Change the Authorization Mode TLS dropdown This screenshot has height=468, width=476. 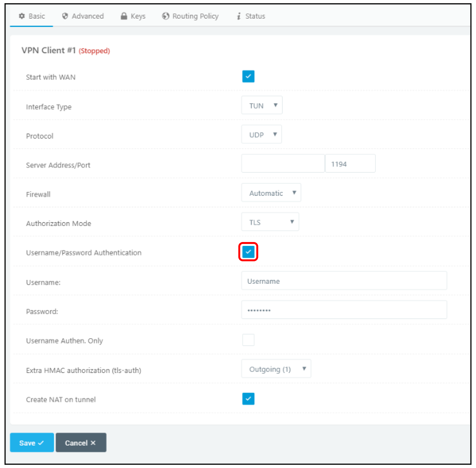coord(270,222)
